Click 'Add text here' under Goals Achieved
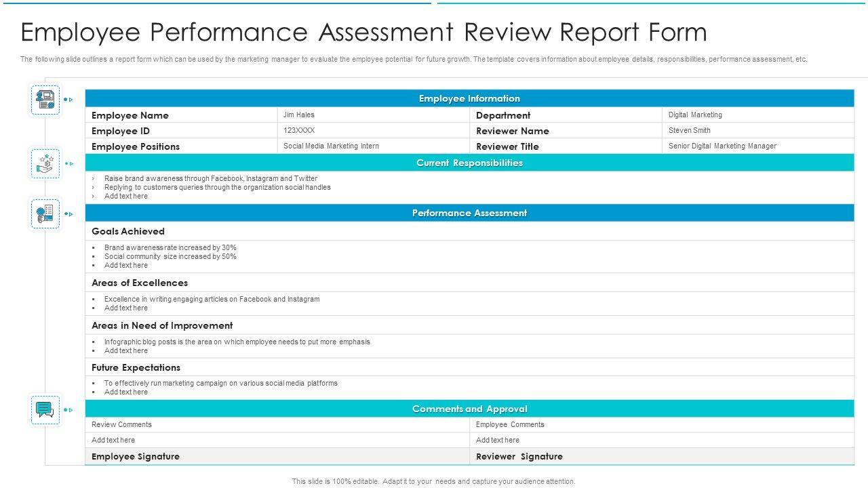868x488 pixels. (x=126, y=265)
